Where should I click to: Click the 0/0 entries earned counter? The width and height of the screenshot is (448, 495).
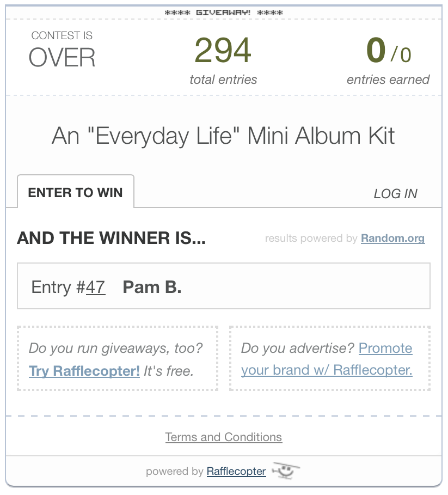(x=388, y=52)
